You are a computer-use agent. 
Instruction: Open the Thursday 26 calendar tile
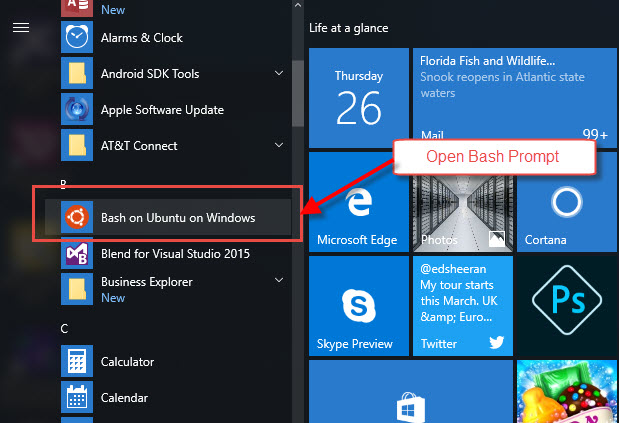358,98
